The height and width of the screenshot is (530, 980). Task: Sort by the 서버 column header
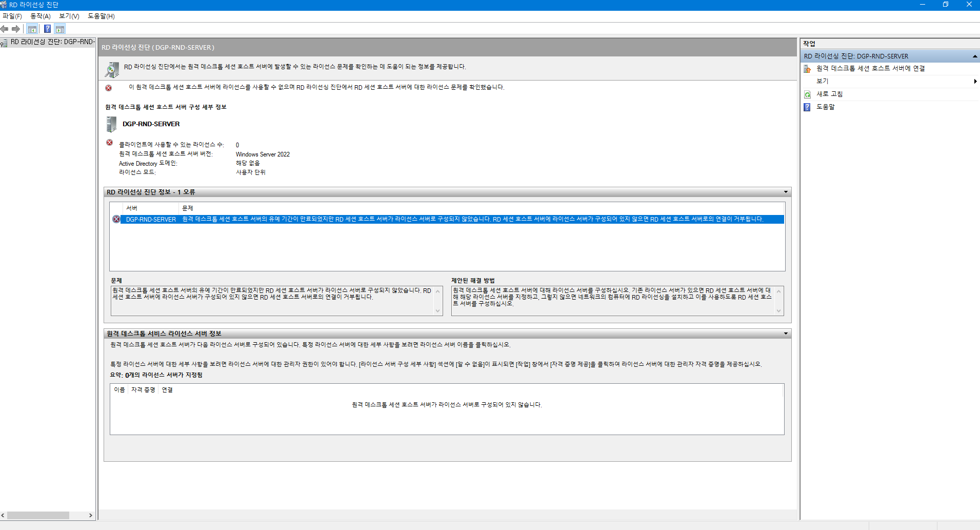tap(151, 208)
